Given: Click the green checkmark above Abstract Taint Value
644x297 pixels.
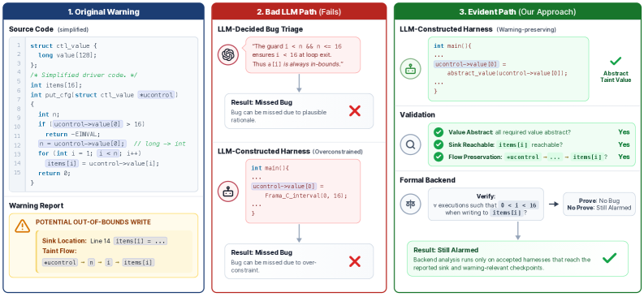Looking at the screenshot, I should tap(616, 61).
